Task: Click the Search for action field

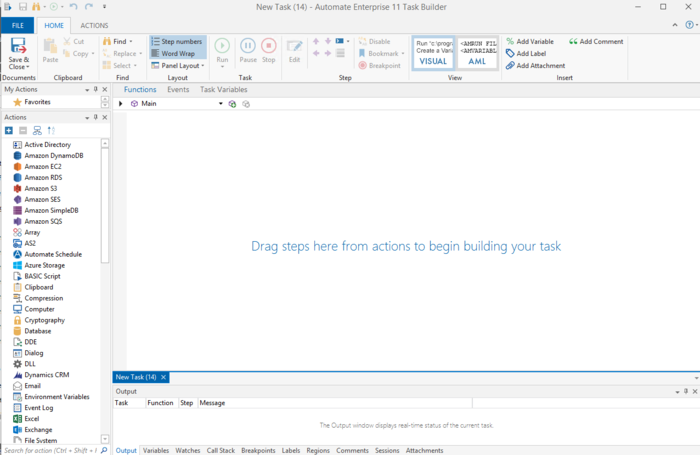Action: pyautogui.click(x=50, y=450)
